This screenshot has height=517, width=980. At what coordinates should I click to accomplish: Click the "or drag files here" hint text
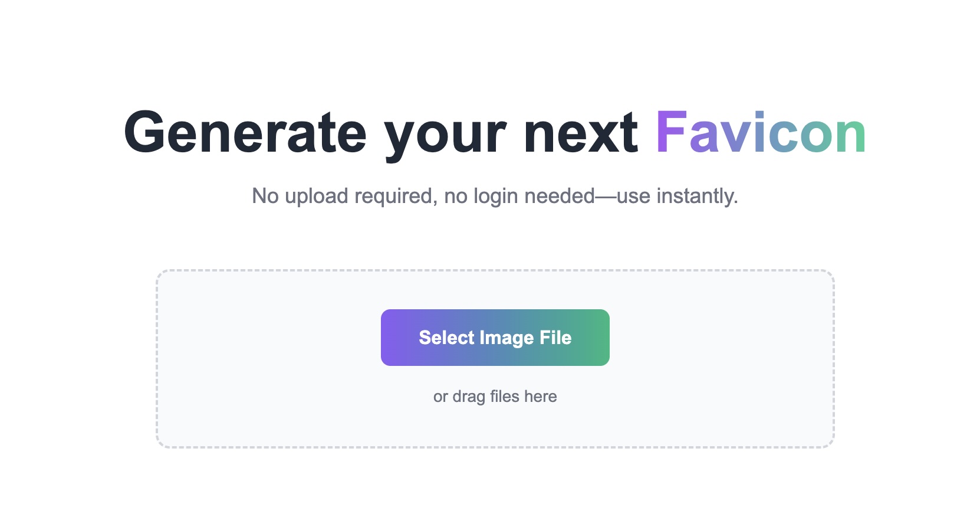click(x=495, y=397)
